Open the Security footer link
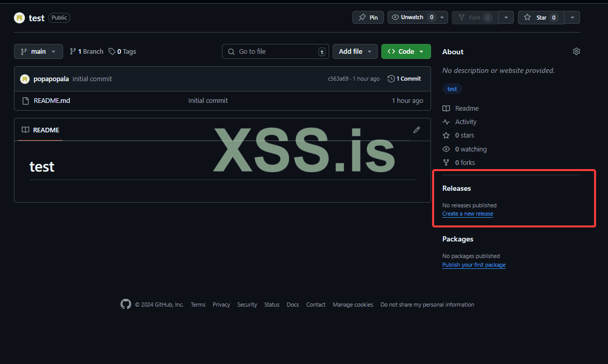 [247, 305]
